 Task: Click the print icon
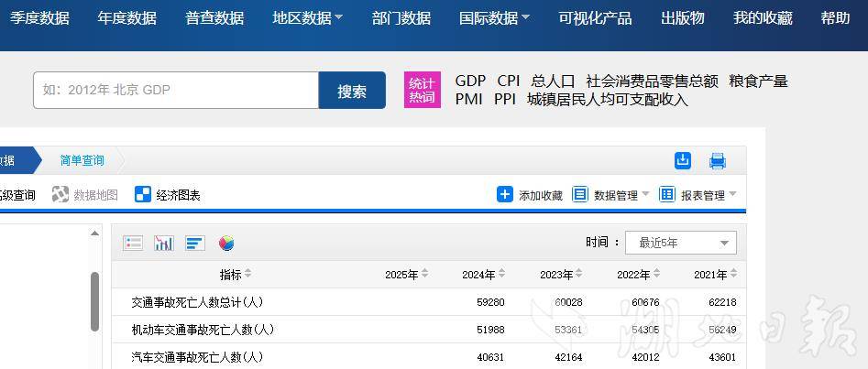point(718,161)
